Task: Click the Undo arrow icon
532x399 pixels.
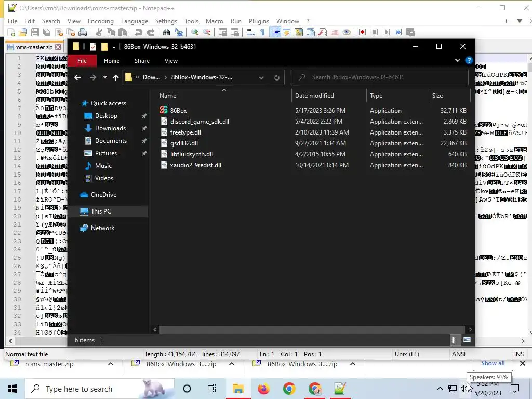Action: pos(138,32)
